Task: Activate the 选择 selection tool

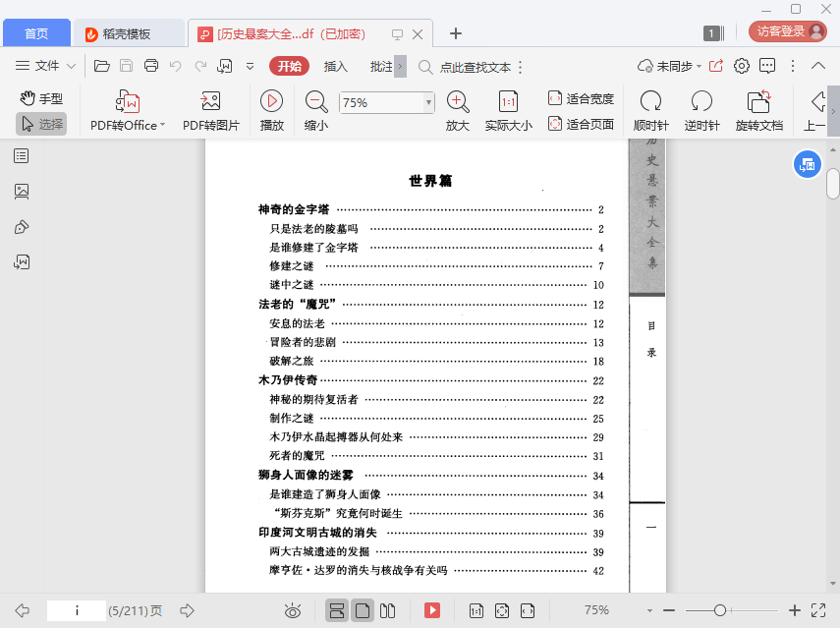Action: coord(41,124)
